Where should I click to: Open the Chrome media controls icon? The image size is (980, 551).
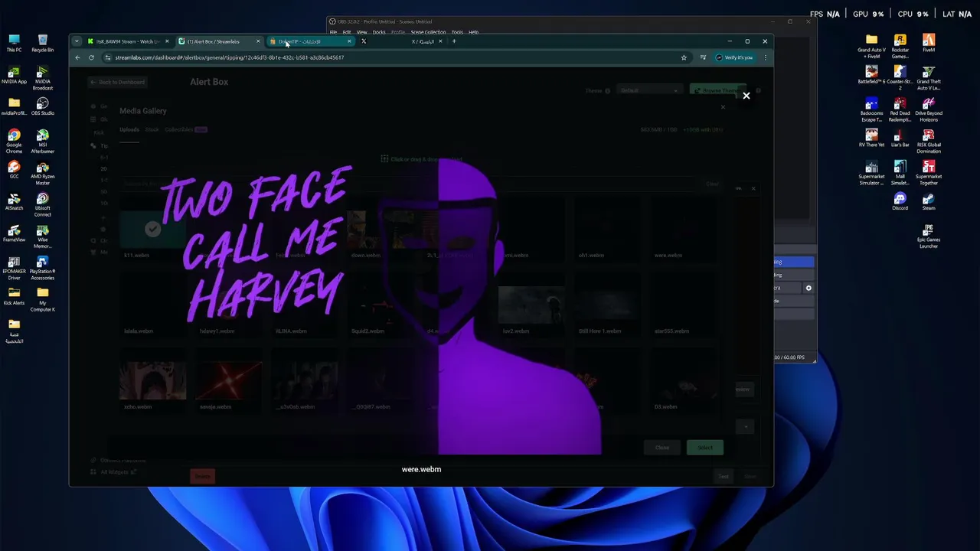(x=703, y=57)
